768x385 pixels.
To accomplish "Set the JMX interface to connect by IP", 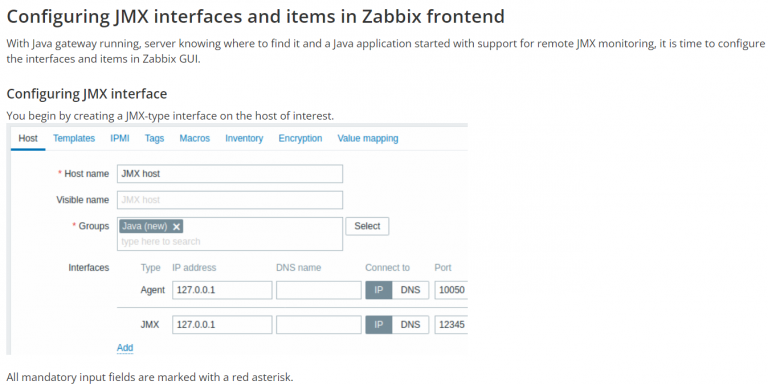I will (379, 325).
